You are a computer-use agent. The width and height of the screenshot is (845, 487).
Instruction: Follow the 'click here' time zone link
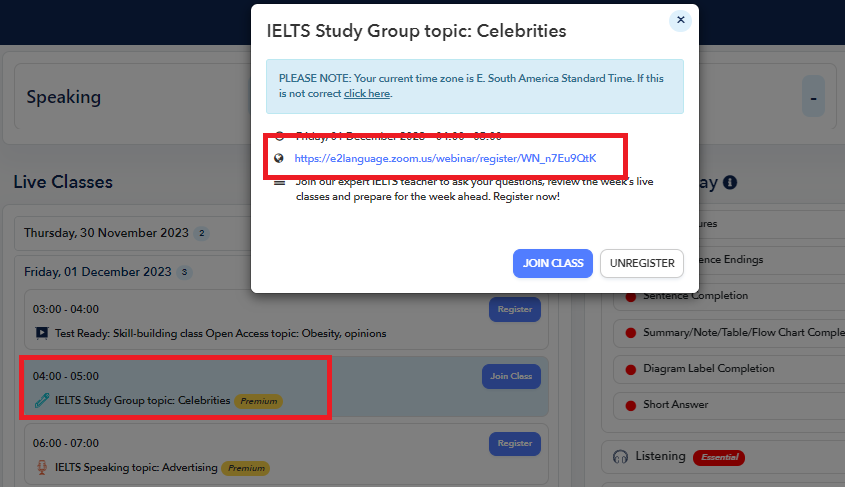pyautogui.click(x=367, y=94)
